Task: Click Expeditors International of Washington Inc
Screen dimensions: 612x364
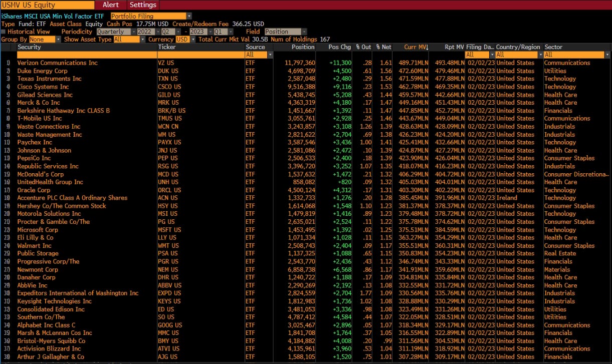Action: pyautogui.click(x=78, y=293)
